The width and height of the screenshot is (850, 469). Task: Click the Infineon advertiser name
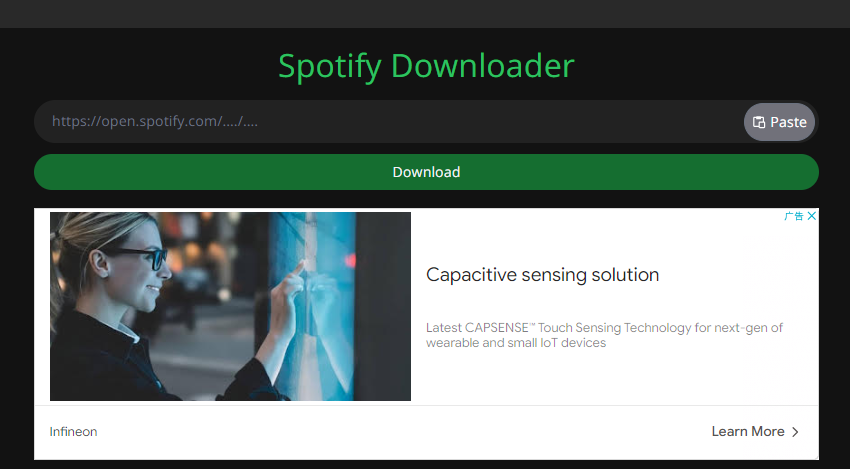(x=73, y=432)
